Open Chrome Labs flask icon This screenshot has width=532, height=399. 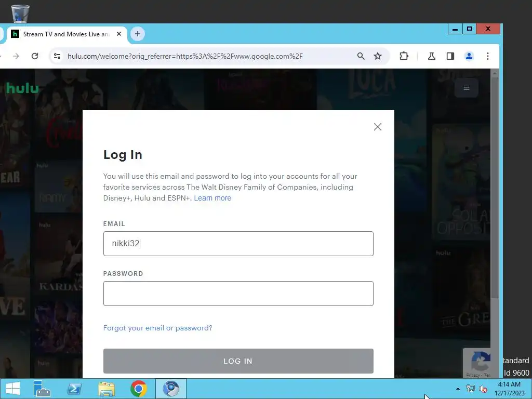pos(432,56)
